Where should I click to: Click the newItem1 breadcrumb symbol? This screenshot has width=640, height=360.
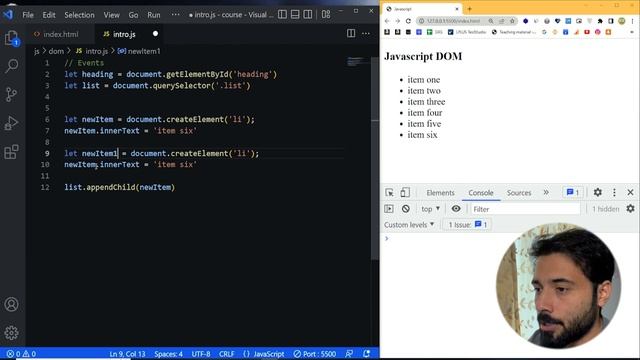pos(139,51)
